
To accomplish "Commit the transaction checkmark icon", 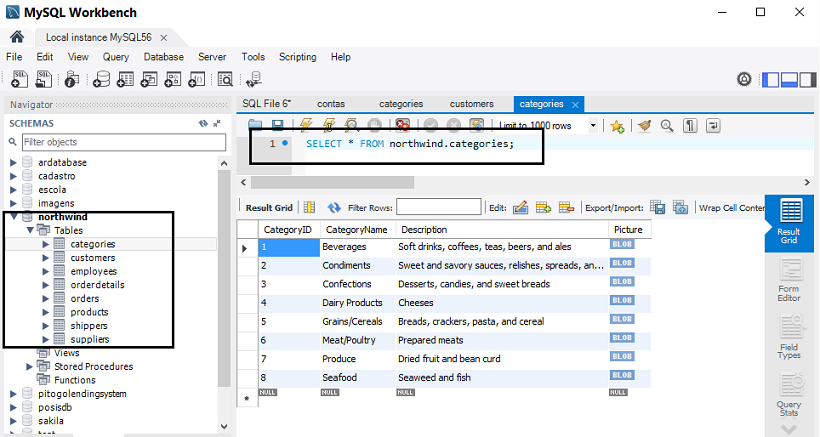I will [x=430, y=125].
